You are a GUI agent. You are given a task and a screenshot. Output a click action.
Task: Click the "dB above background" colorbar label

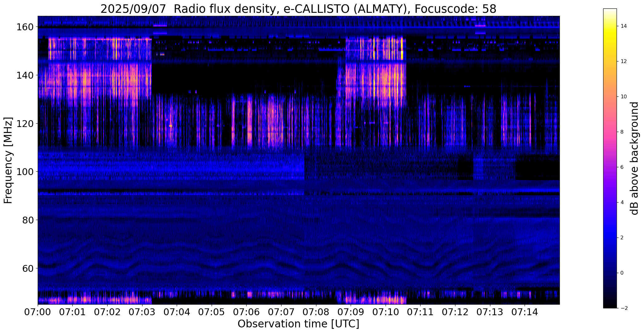634,158
